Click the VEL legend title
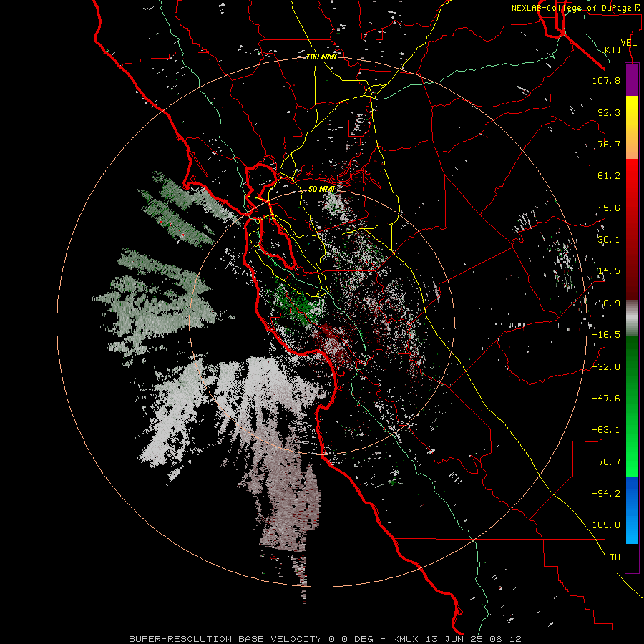Viewport: 644px width, 644px height. click(x=628, y=43)
